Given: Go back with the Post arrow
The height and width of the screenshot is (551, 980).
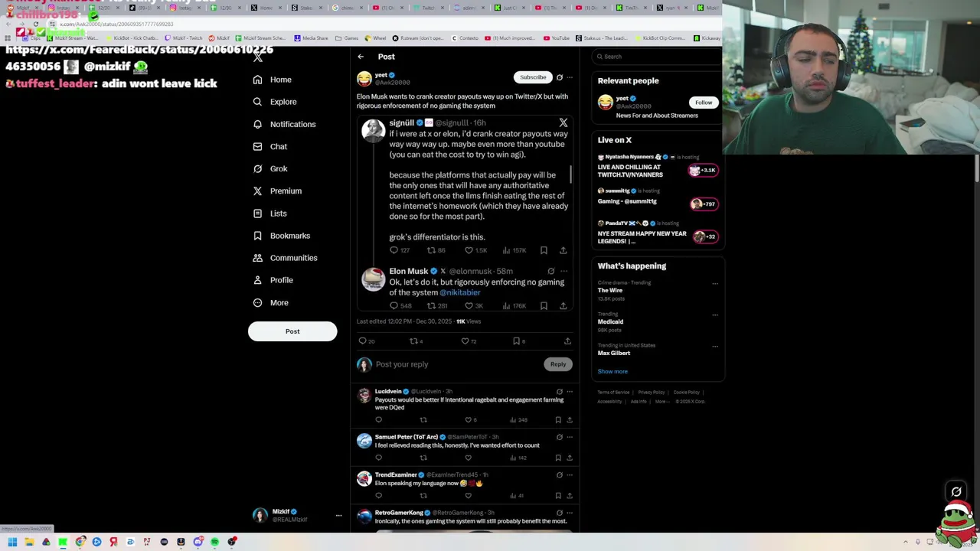Looking at the screenshot, I should [361, 57].
